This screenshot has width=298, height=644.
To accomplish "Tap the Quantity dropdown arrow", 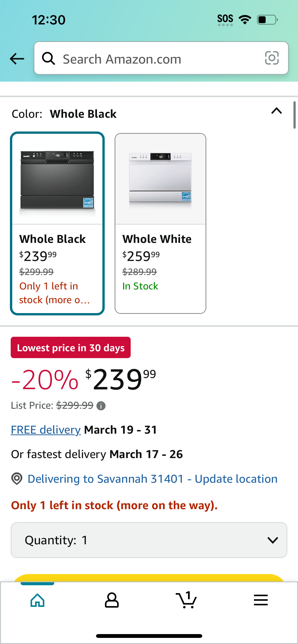I will pyautogui.click(x=273, y=540).
